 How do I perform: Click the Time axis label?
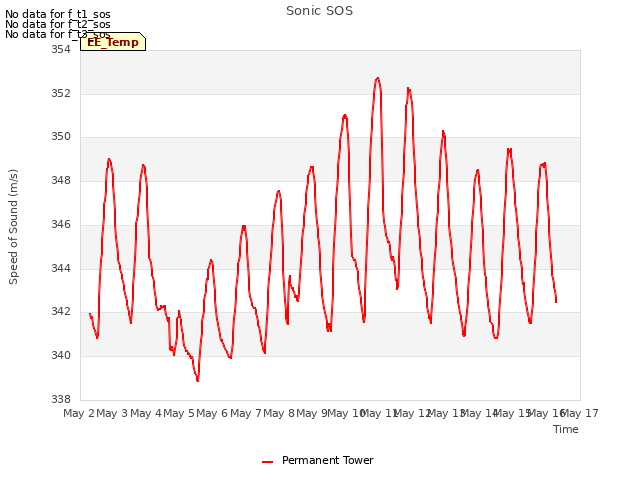coord(566,429)
